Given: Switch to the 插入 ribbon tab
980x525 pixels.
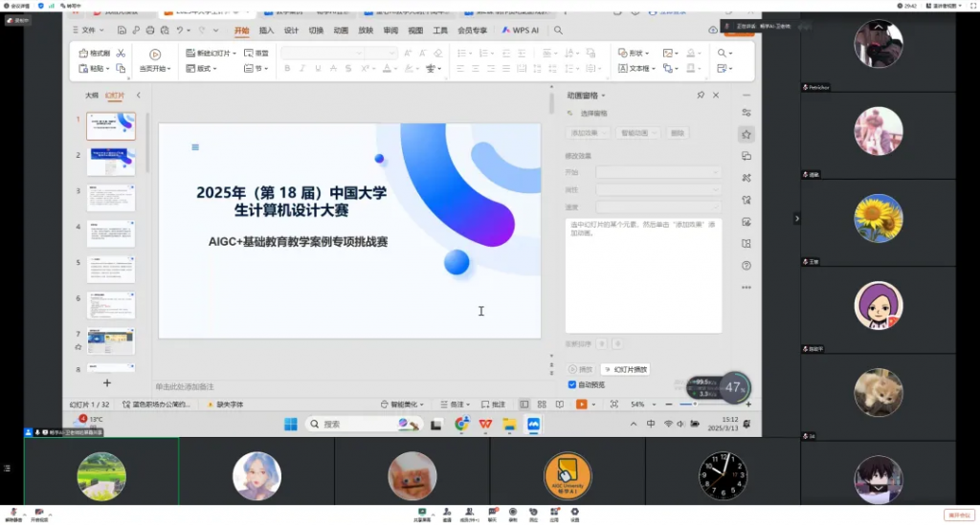Looking at the screenshot, I should 266,31.
